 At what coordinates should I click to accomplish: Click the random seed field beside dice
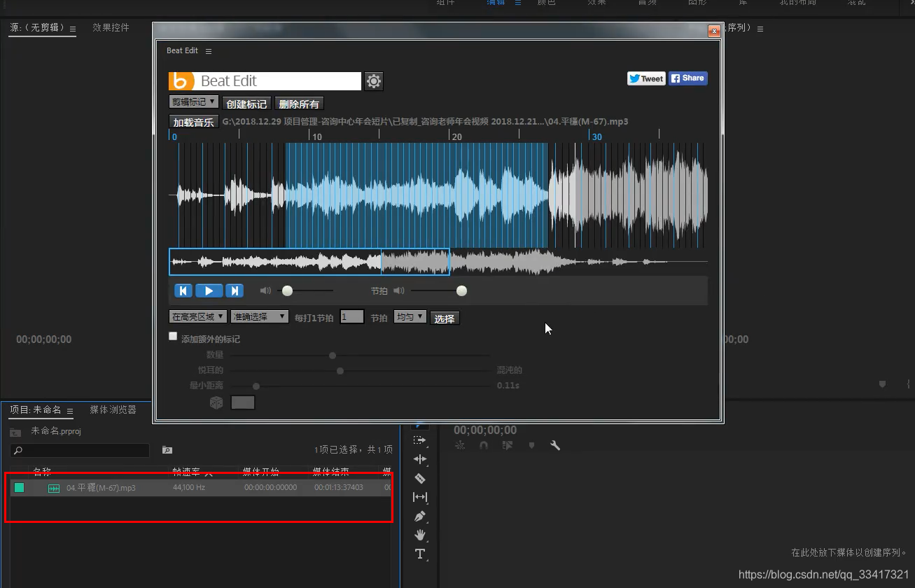[x=243, y=402]
